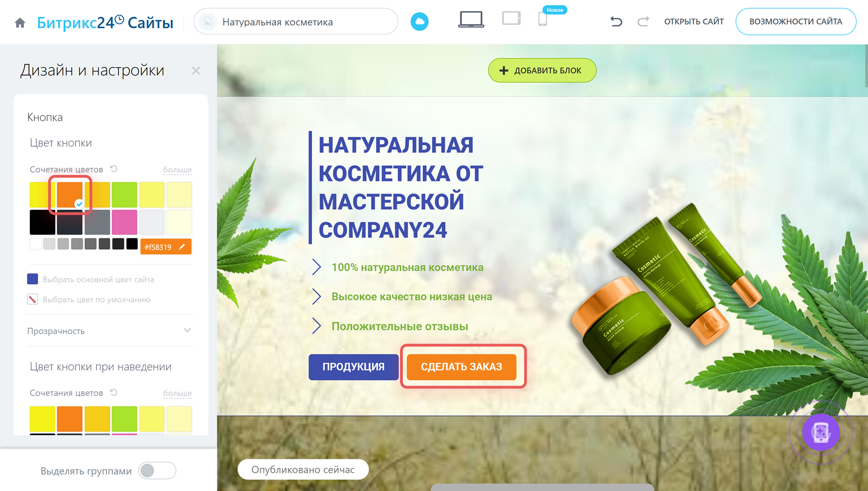The height and width of the screenshot is (491, 868).
Task: Show more hover colors via 'больше'
Action: click(x=177, y=393)
